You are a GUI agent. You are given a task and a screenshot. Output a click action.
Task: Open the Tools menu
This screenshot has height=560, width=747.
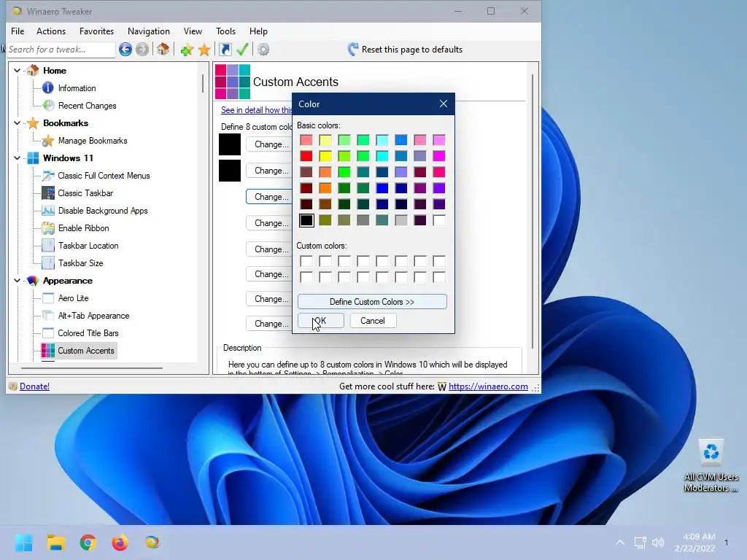(x=226, y=31)
